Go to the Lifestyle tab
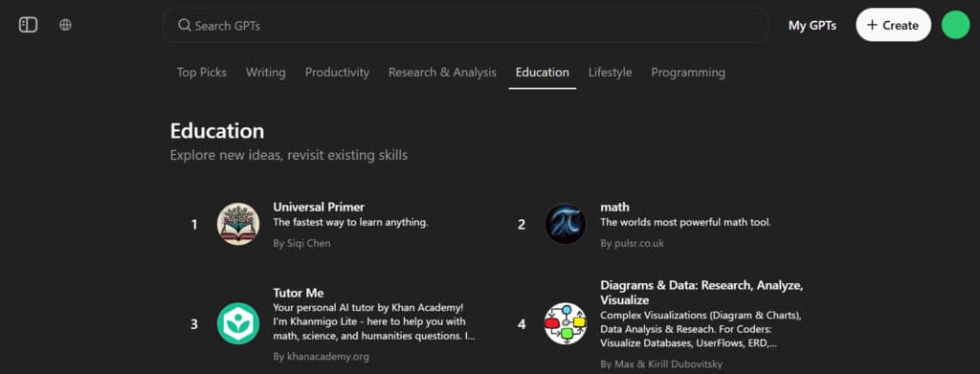980x374 pixels. pyautogui.click(x=610, y=73)
